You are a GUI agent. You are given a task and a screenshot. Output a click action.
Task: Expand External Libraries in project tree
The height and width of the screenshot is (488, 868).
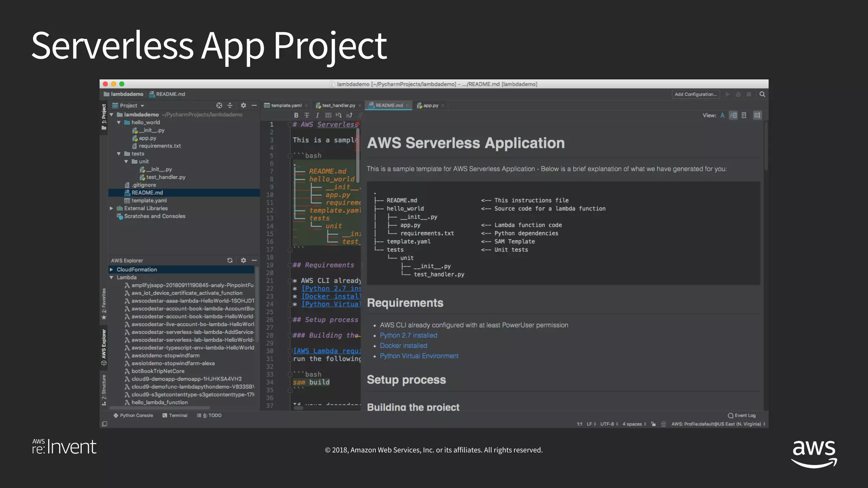coord(111,208)
